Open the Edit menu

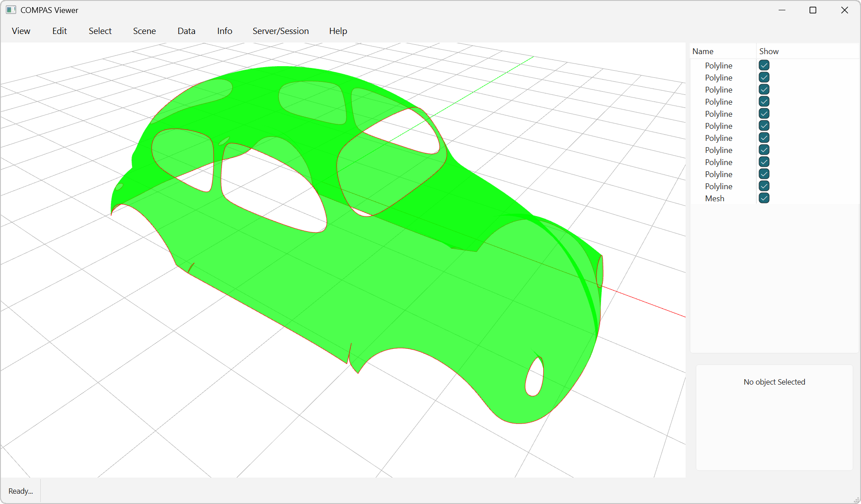click(x=60, y=31)
